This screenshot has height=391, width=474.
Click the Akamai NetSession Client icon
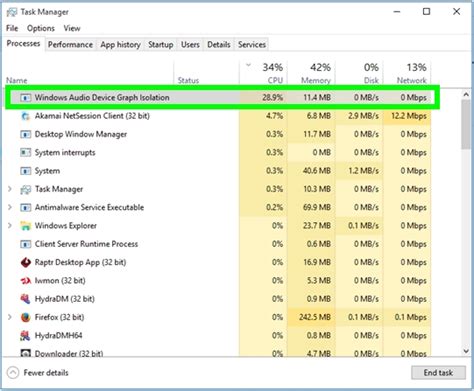[x=25, y=116]
